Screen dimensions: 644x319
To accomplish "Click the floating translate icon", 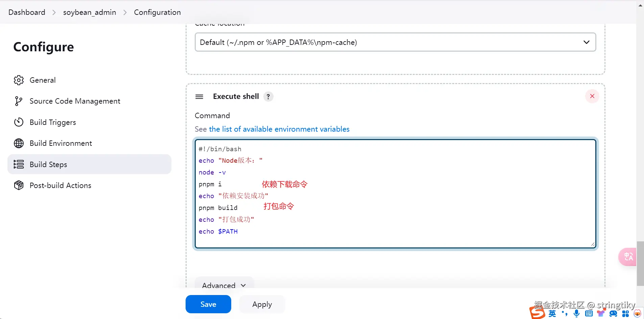I will coord(628,257).
